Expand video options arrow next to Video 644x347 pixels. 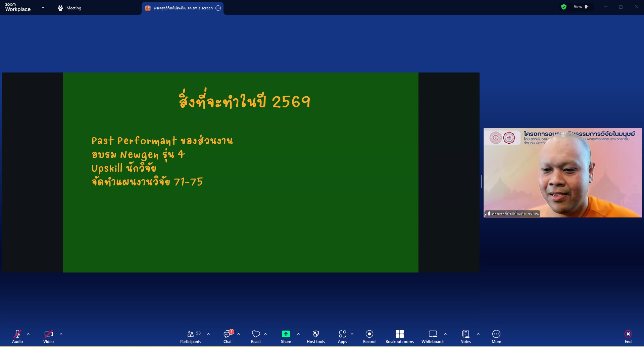tap(61, 334)
